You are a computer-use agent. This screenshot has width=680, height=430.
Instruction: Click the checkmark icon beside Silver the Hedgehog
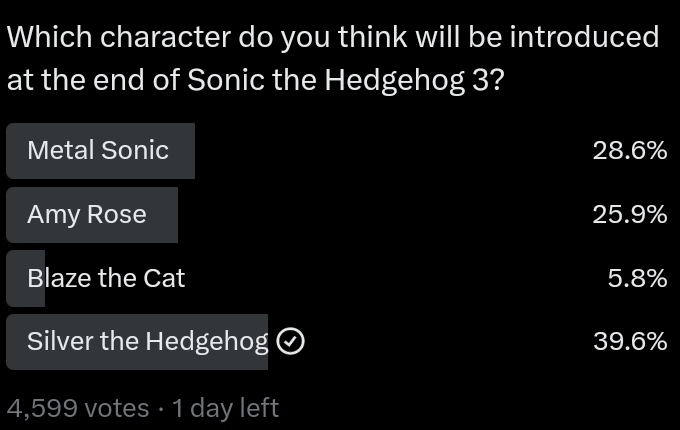click(291, 342)
